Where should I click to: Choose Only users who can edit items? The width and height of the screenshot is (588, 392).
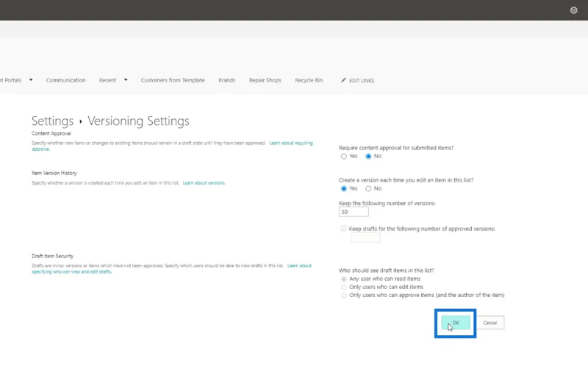pyautogui.click(x=343, y=288)
